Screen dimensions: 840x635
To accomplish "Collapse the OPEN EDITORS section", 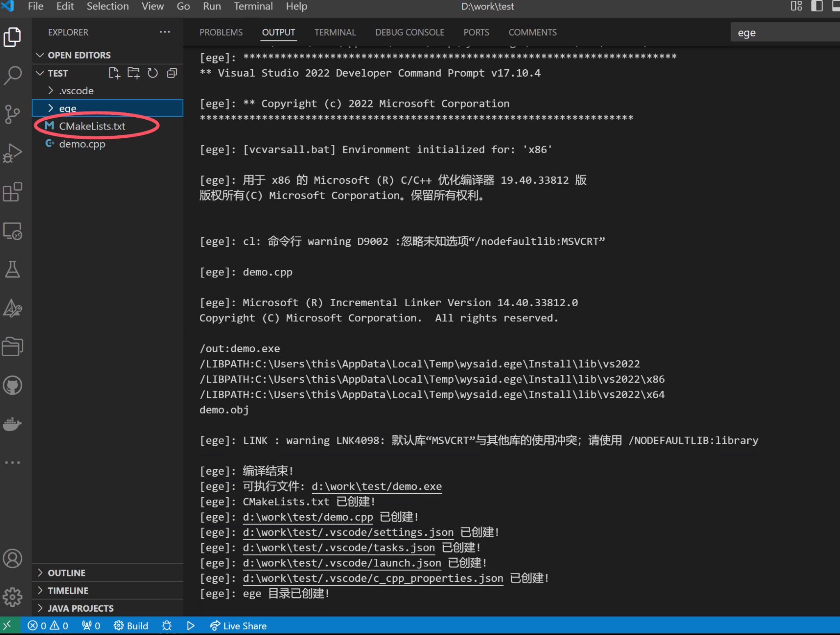I will (40, 55).
